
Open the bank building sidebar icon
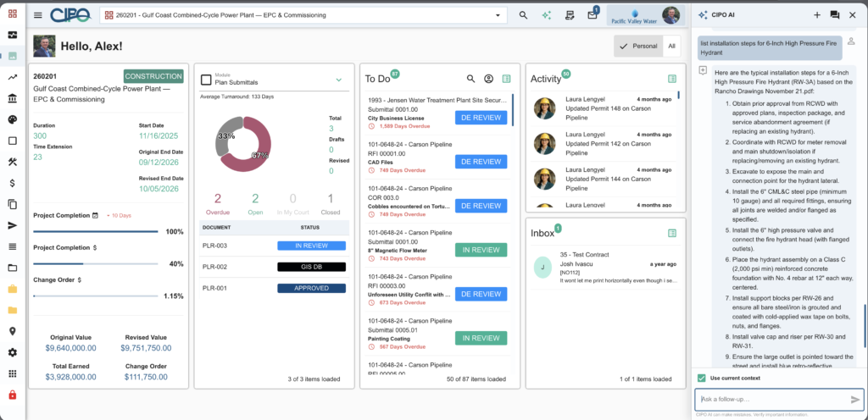[x=12, y=98]
